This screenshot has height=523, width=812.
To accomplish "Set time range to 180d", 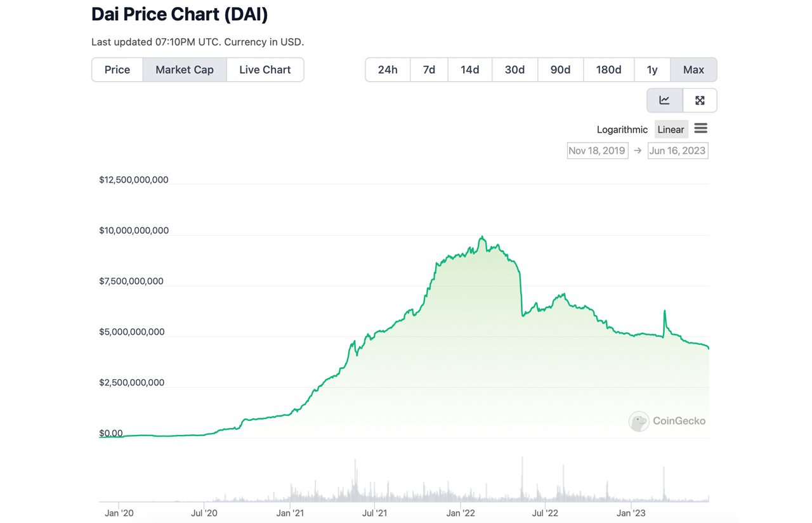I will click(x=608, y=70).
